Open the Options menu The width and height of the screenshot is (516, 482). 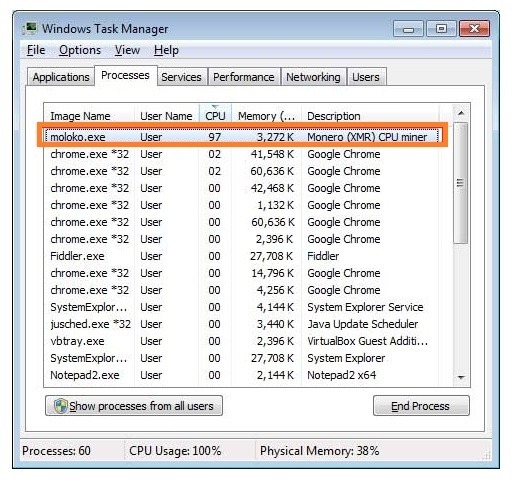click(80, 50)
